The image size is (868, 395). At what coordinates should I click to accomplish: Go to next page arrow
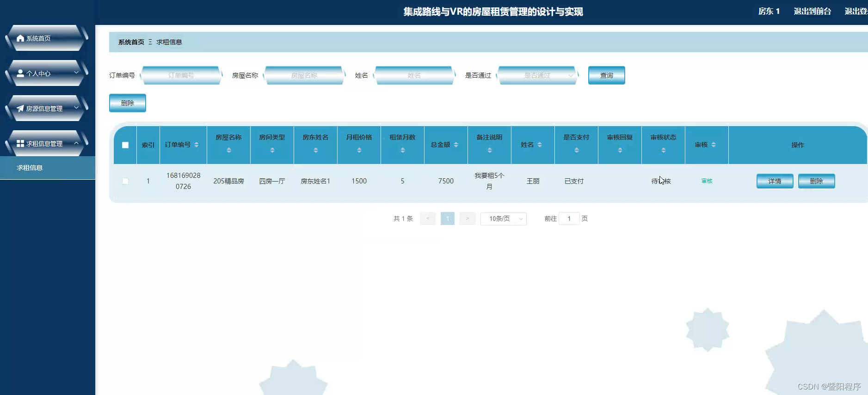pos(468,219)
